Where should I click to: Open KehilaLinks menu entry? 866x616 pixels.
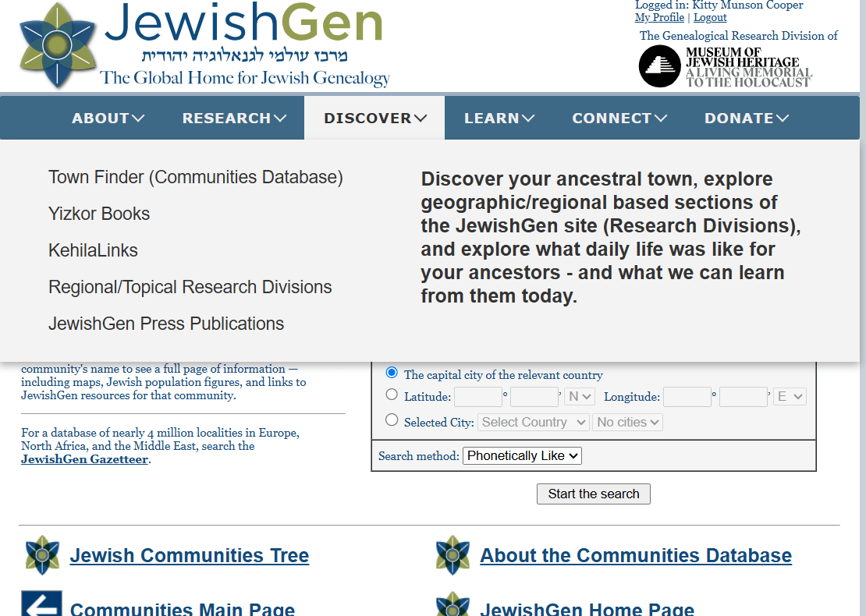coord(93,250)
